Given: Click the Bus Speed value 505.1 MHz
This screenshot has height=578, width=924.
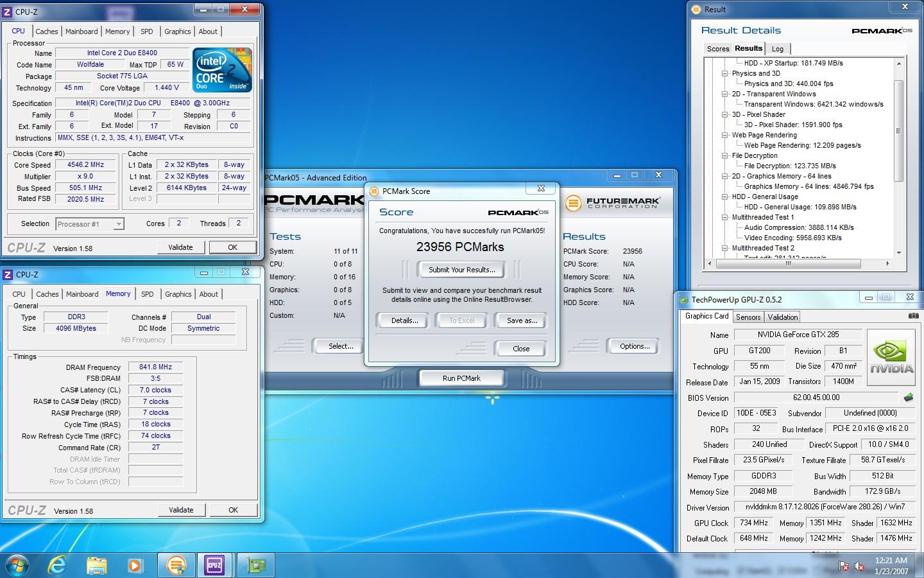Looking at the screenshot, I should tap(86, 188).
